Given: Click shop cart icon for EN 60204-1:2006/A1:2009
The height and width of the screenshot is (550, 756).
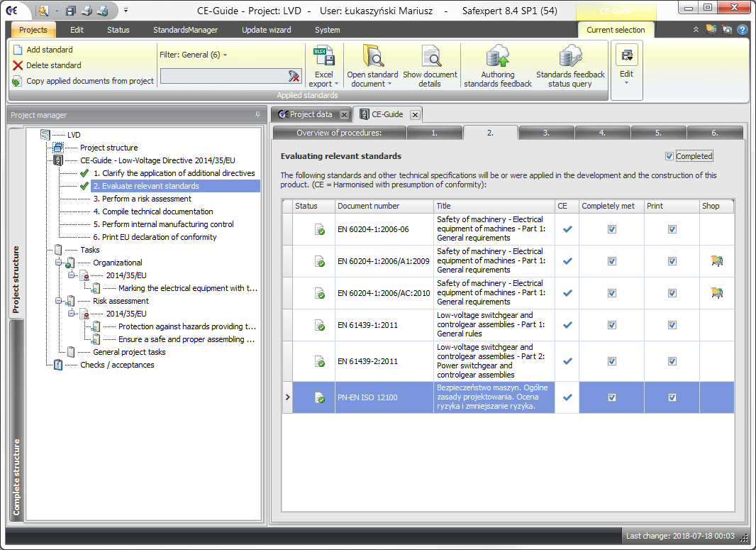Looking at the screenshot, I should tap(716, 261).
